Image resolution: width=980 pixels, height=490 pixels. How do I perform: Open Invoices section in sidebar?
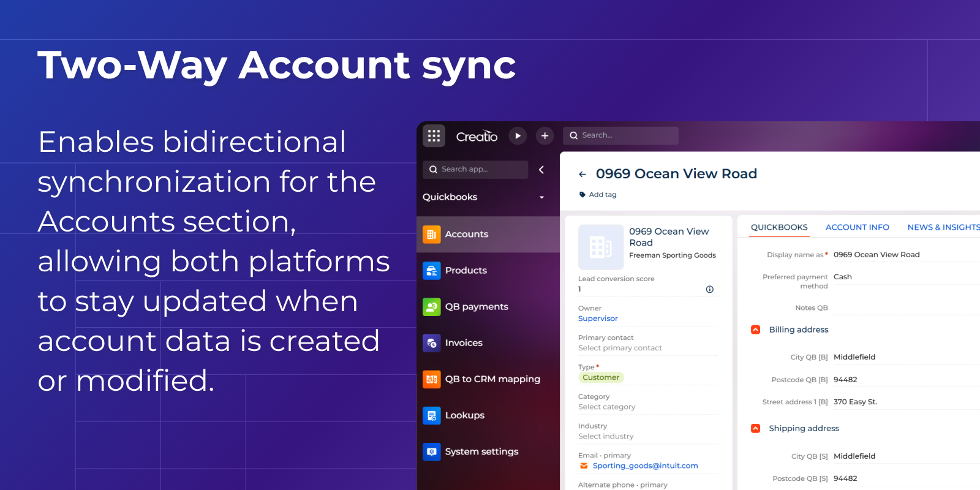pyautogui.click(x=464, y=342)
